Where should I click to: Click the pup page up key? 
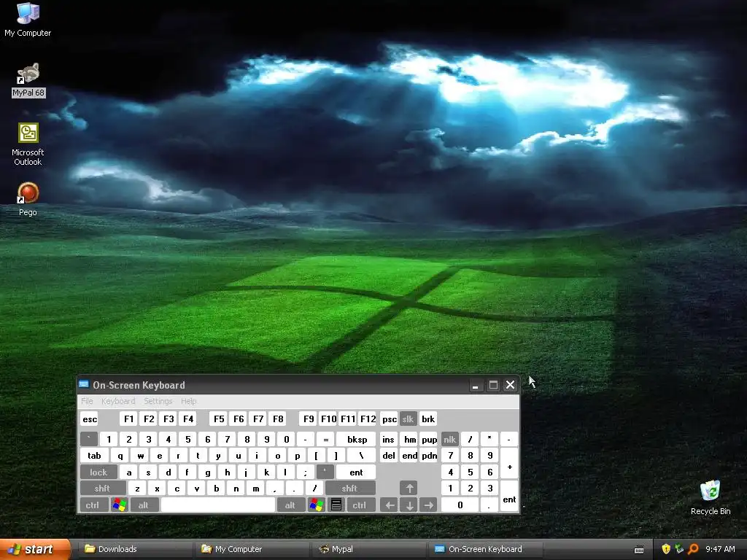point(429,439)
